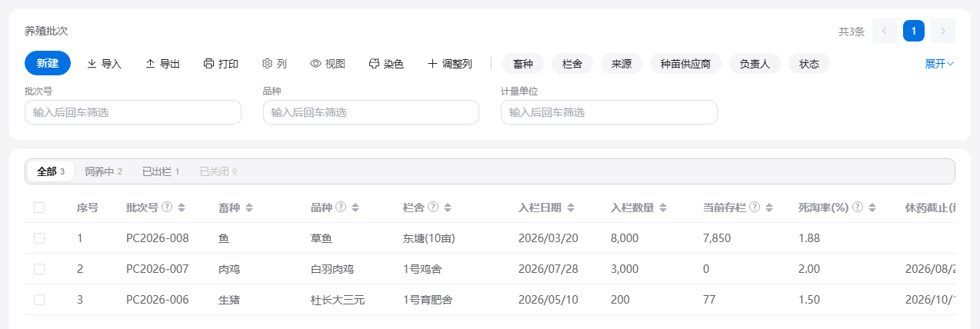Click help icon next to 死淘率(%) header
980x329 pixels.
tap(857, 208)
